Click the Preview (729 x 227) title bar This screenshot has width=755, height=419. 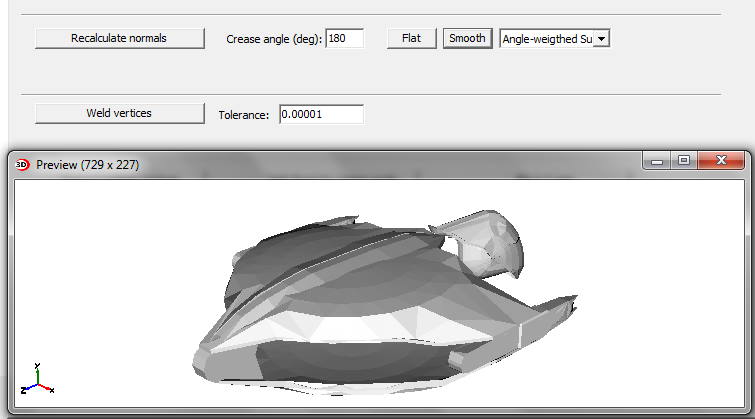(300, 165)
